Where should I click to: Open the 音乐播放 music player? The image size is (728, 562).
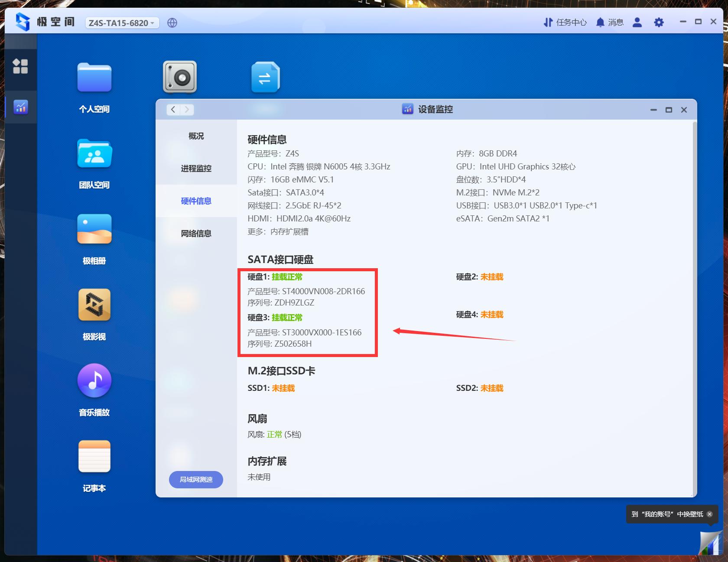tap(94, 380)
